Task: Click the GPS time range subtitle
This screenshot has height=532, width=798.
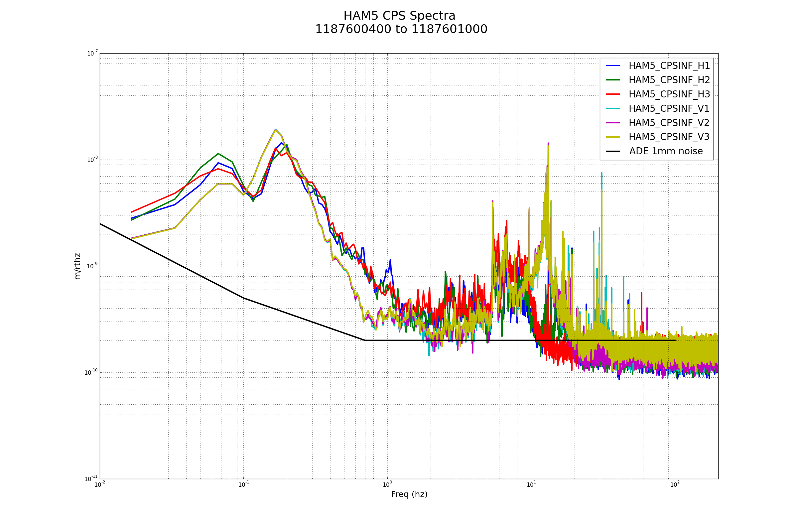Action: click(401, 29)
